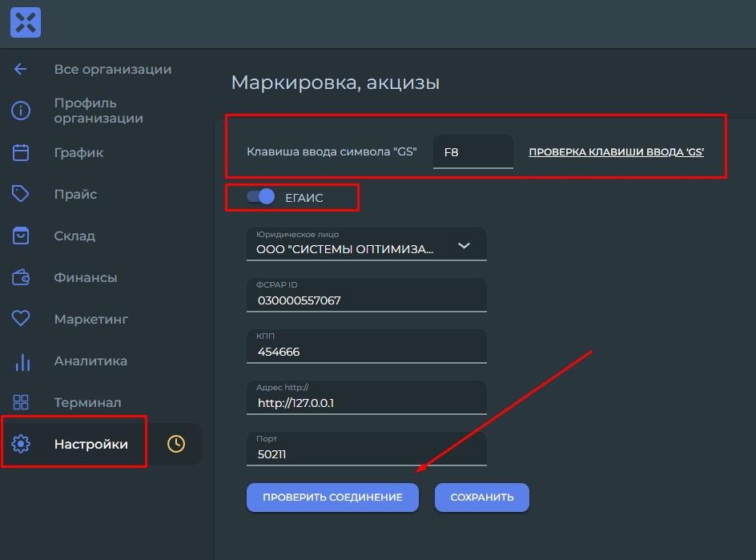Click the chevron arrow of the legal entity selector
Image resolution: width=756 pixels, height=560 pixels.
click(x=464, y=246)
